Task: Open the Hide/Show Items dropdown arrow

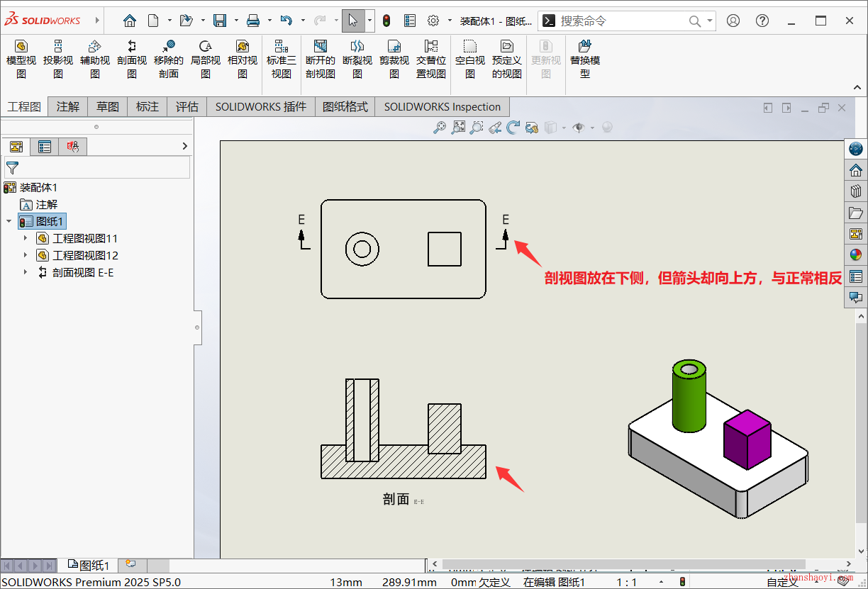Action: (x=591, y=128)
